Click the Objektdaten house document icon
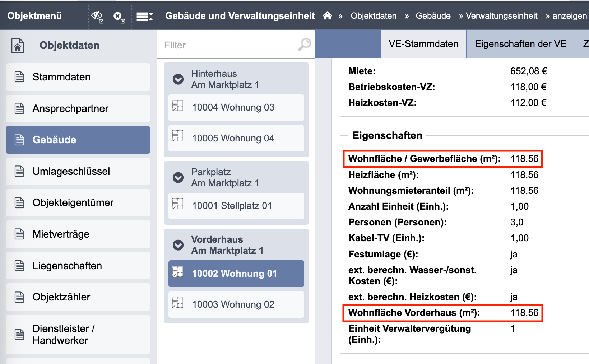 click(18, 46)
